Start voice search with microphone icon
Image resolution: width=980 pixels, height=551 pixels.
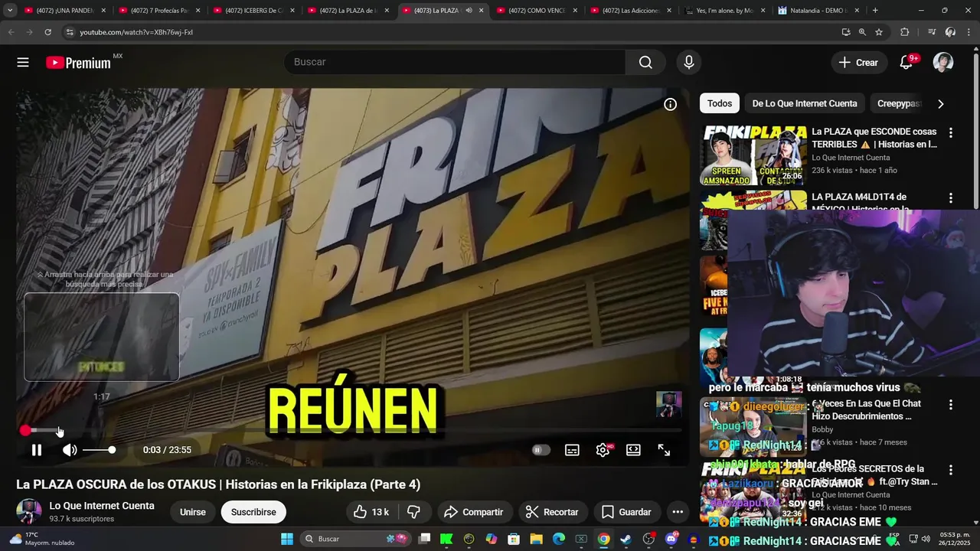pos(689,63)
